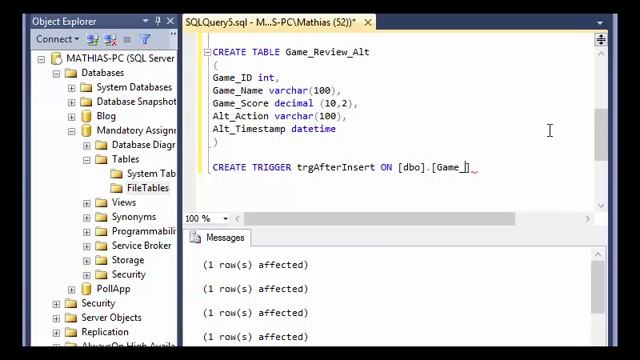Image resolution: width=640 pixels, height=360 pixels.
Task: Click the MATHIAS-PC server icon
Action: pyautogui.click(x=57, y=59)
